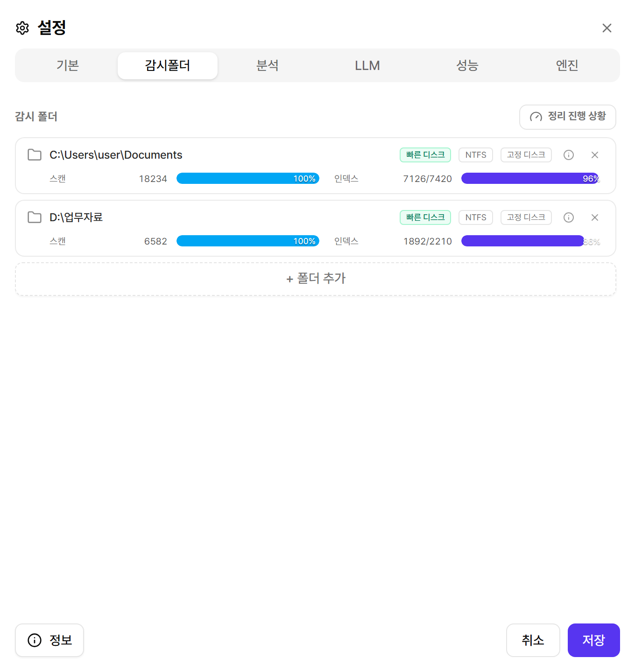
Task: Open the 분석 tab
Action: coord(268,65)
